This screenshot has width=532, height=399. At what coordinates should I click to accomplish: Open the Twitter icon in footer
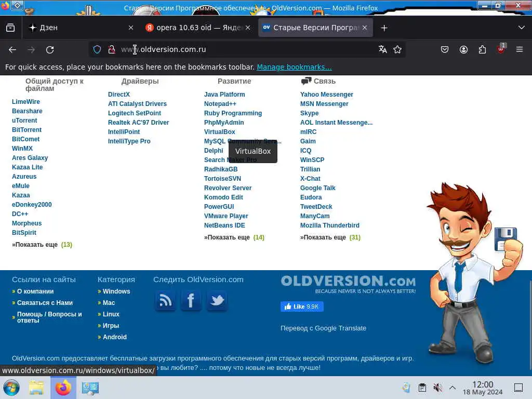point(217,301)
